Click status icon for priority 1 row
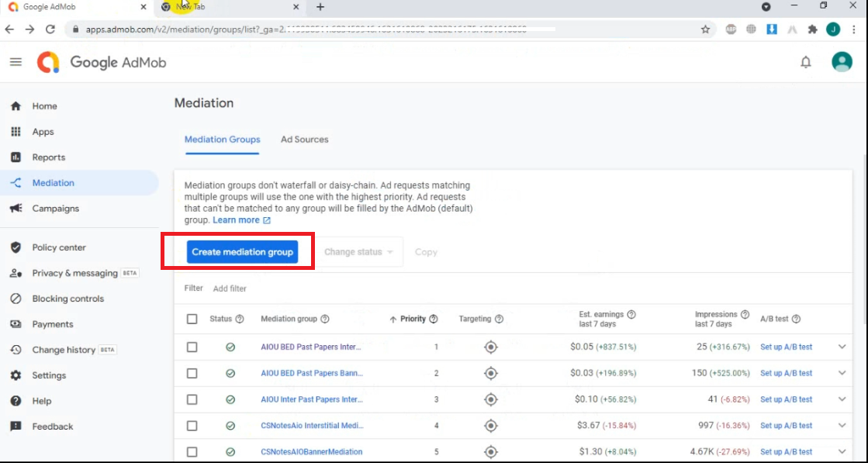Image resolution: width=868 pixels, height=463 pixels. pos(230,347)
